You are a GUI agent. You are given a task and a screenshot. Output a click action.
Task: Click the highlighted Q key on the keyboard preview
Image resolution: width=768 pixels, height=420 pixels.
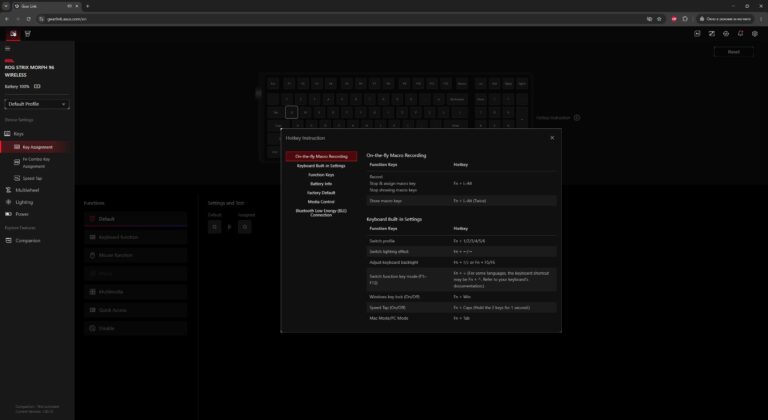(x=291, y=112)
